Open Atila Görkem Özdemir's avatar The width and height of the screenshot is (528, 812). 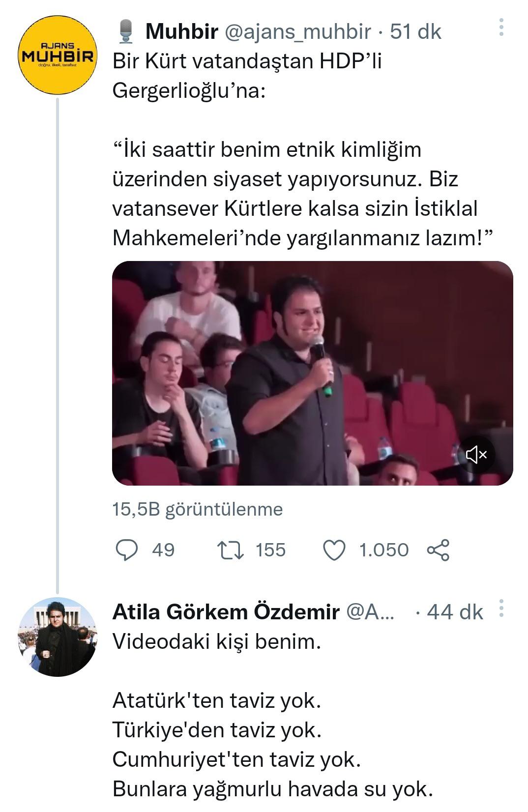57,637
